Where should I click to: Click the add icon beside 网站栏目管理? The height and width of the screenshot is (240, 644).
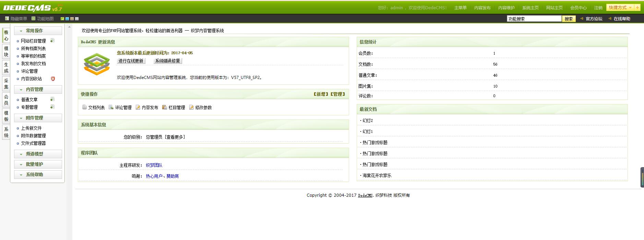pos(52,41)
